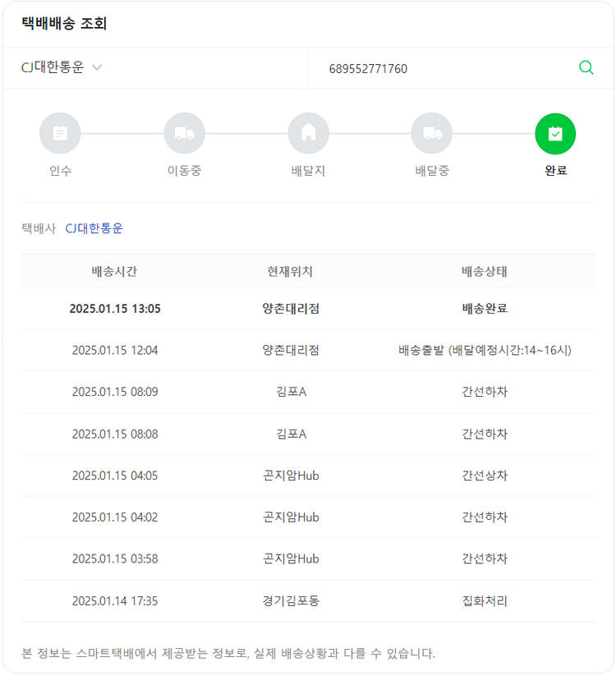Click the 배달중 delivery truck icon
Image resolution: width=616 pixels, height=676 pixels.
432,134
